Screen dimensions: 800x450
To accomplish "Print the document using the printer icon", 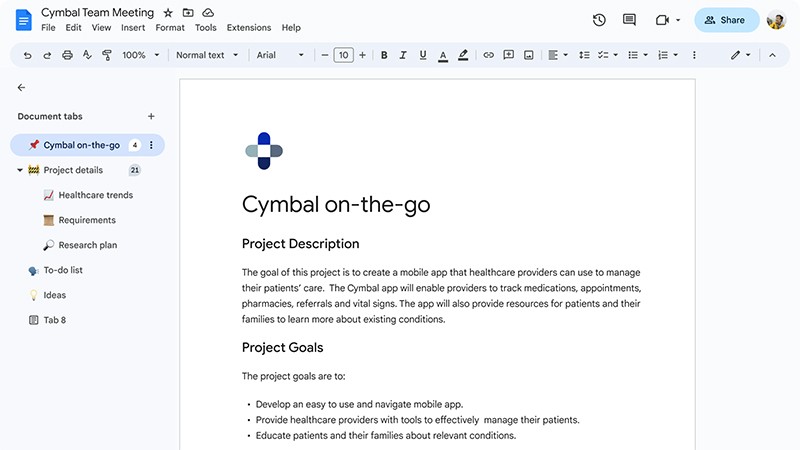I will pyautogui.click(x=67, y=55).
